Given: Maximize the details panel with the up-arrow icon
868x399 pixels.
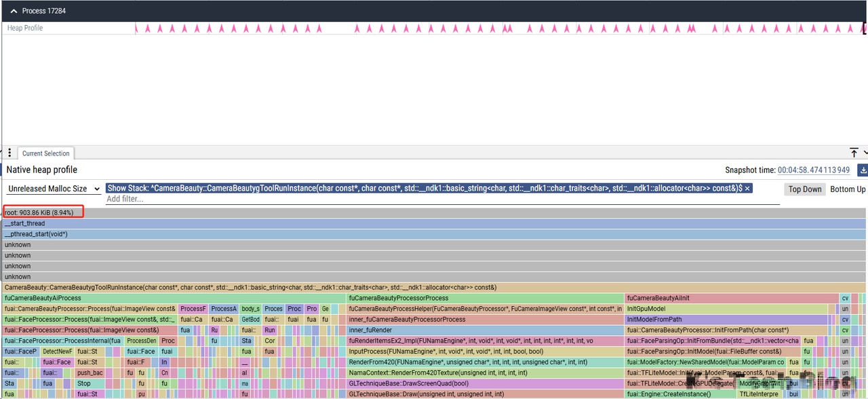Looking at the screenshot, I should click(x=854, y=153).
